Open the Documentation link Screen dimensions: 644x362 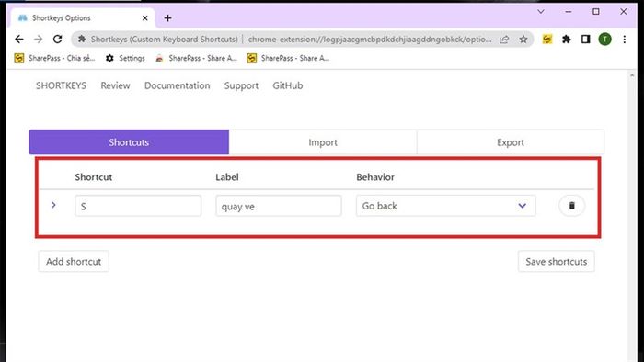click(x=177, y=85)
